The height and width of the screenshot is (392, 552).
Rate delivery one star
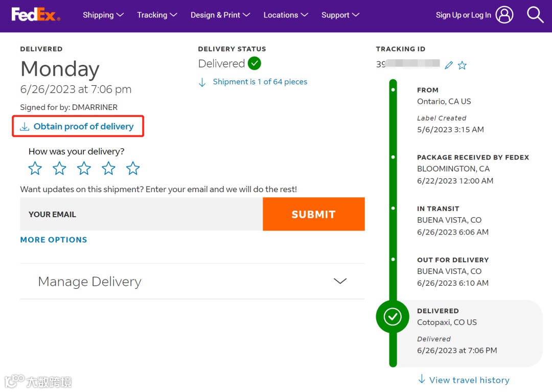point(35,168)
